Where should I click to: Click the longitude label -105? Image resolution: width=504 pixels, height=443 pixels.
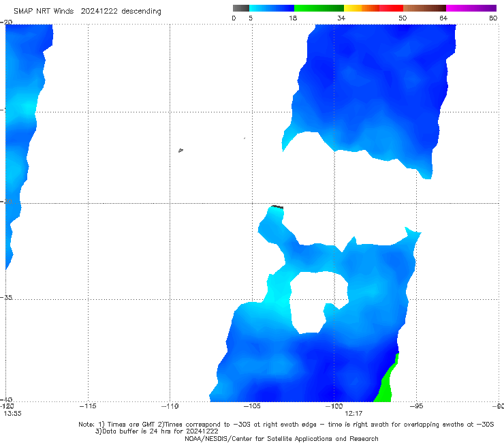pos(252,406)
